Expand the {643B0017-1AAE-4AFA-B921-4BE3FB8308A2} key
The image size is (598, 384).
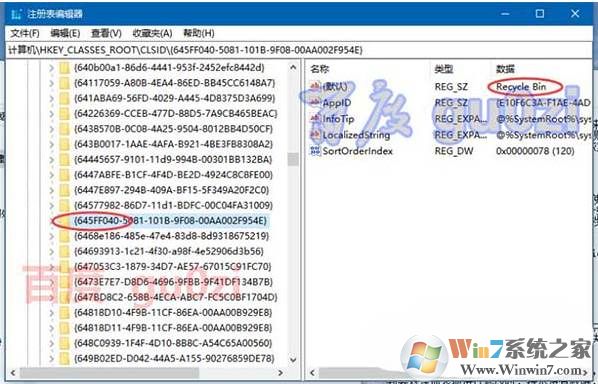tap(51, 145)
